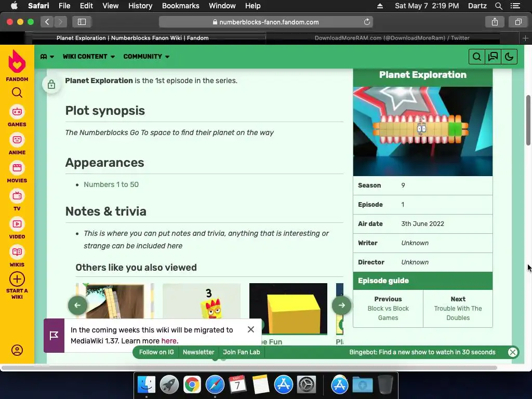Screen dimensions: 532x399
Task: Open the 'here' link in migration notice
Action: 169,341
